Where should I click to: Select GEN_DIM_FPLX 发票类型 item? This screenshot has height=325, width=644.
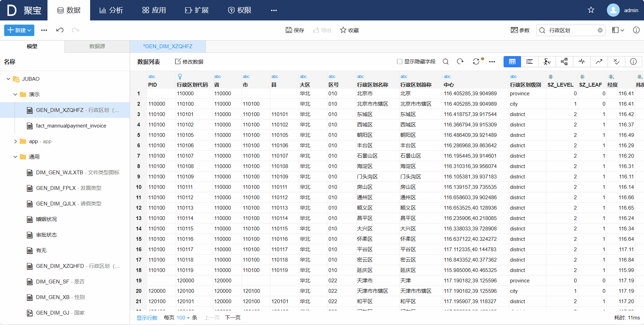64,188
